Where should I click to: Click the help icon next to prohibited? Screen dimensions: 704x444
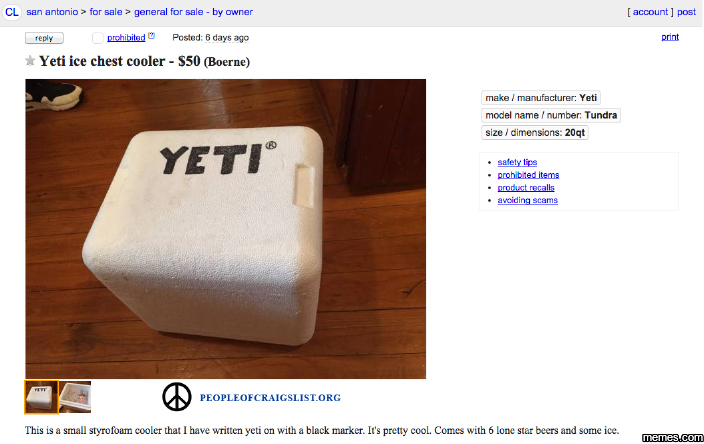point(151,35)
